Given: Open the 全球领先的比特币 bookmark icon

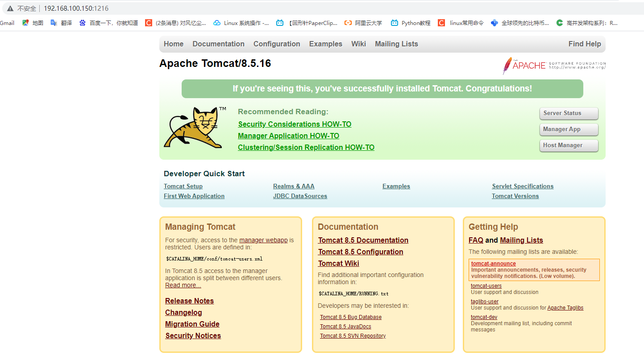Looking at the screenshot, I should pyautogui.click(x=494, y=23).
